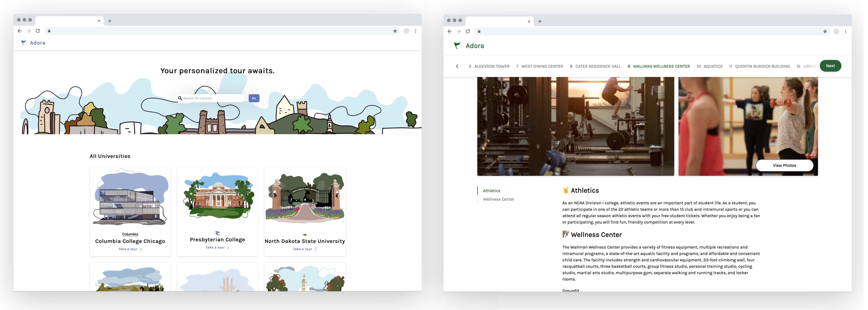Click the Presbyterian College crest icon
The width and height of the screenshot is (868, 310).
pyautogui.click(x=217, y=233)
